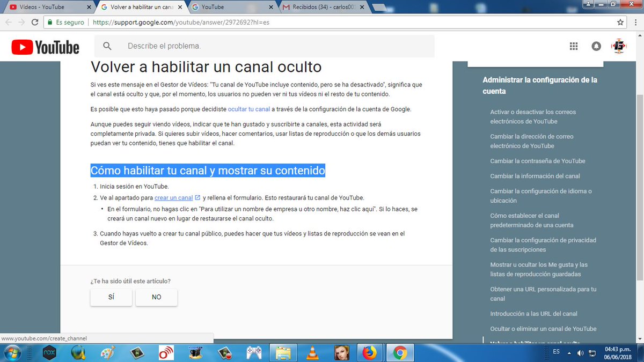Click 'Administrar la configuración de la cuenta' heading
The height and width of the screenshot is (362, 644).
540,85
